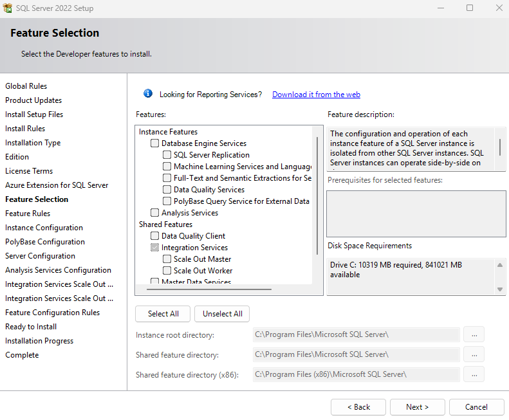Cancel the SQL Server setup
This screenshot has width=509, height=420.
pyautogui.click(x=477, y=407)
